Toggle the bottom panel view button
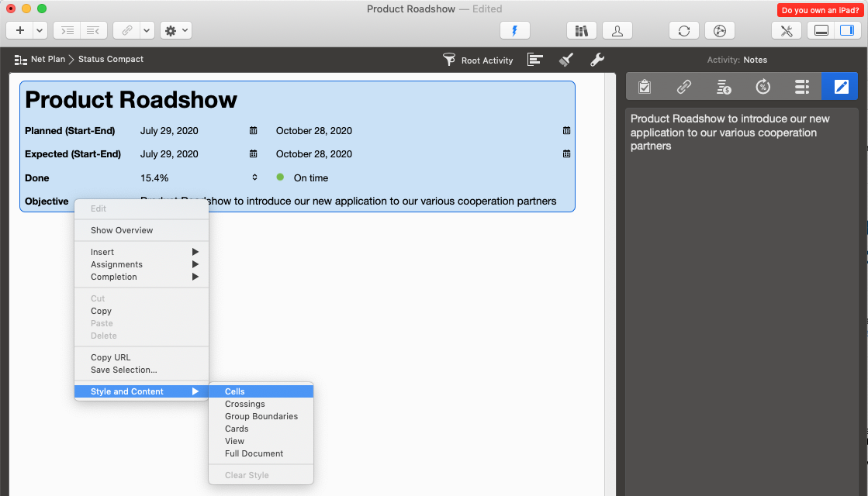The width and height of the screenshot is (868, 496). [821, 30]
